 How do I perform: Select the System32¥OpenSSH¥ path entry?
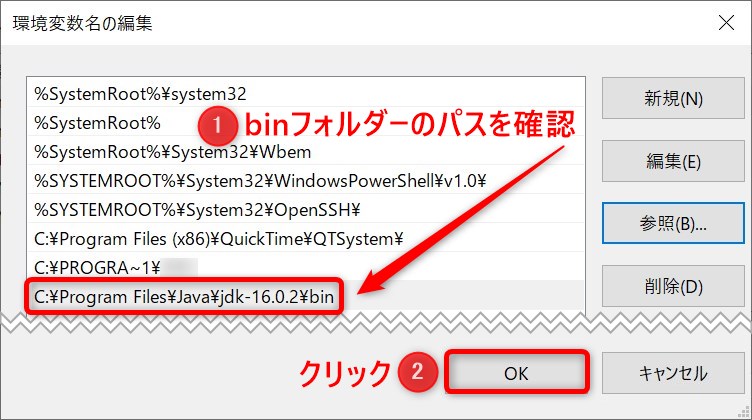point(306,209)
